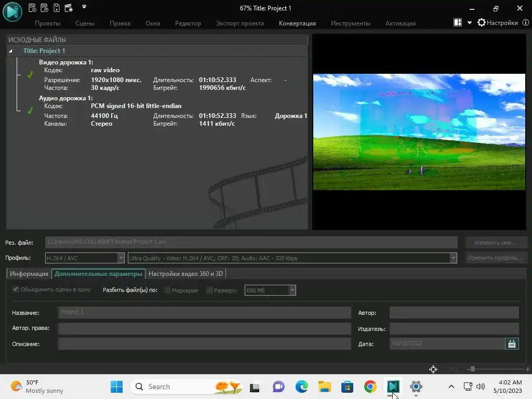Click the save project floppy icon
532x399 pixels.
point(56,8)
